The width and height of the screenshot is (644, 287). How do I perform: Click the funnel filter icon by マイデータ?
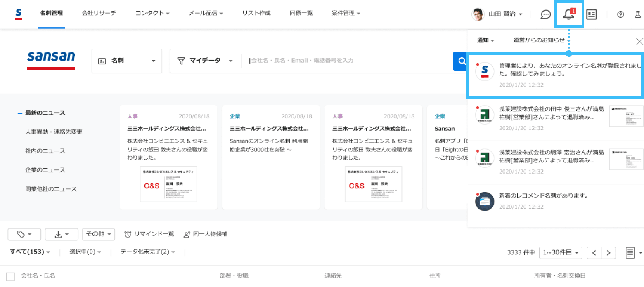coord(180,61)
